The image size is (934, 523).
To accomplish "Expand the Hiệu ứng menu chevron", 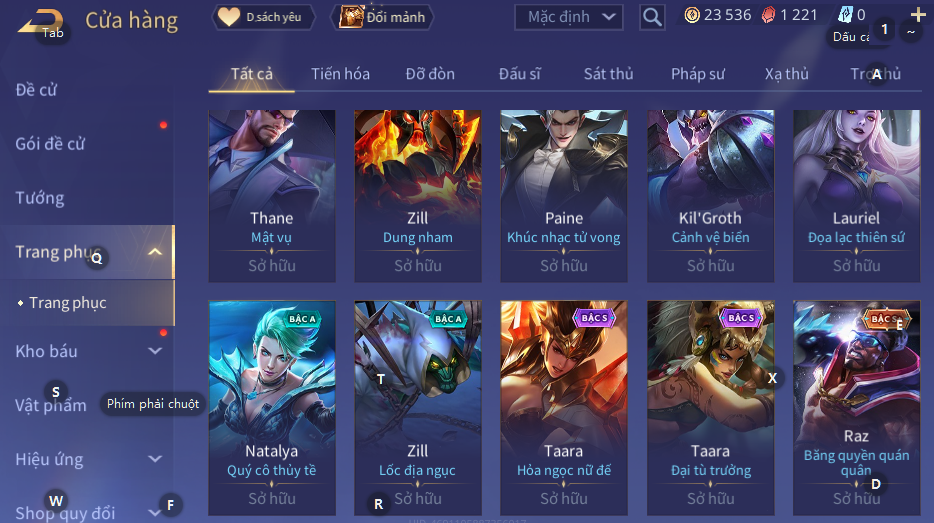I will (x=155, y=459).
